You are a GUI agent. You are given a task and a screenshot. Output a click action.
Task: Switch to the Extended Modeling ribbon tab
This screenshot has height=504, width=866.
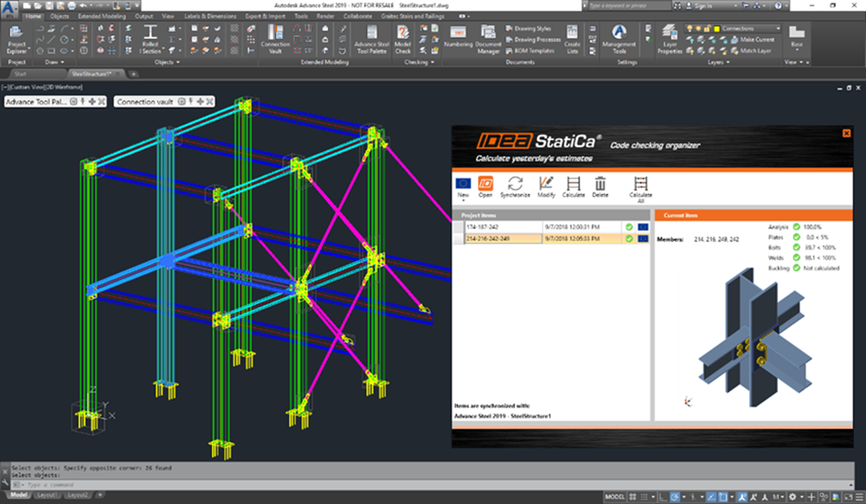coord(101,15)
